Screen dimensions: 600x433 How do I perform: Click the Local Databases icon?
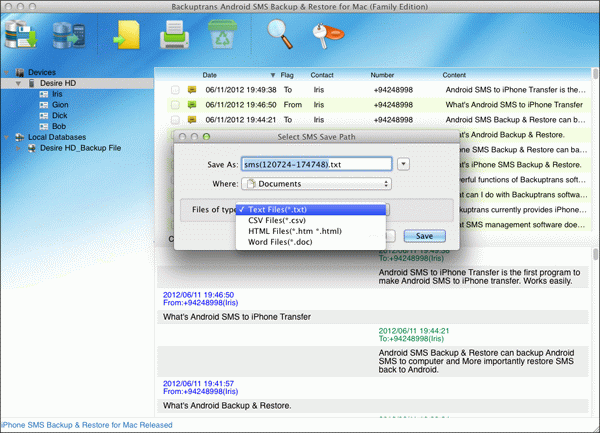pos(20,137)
